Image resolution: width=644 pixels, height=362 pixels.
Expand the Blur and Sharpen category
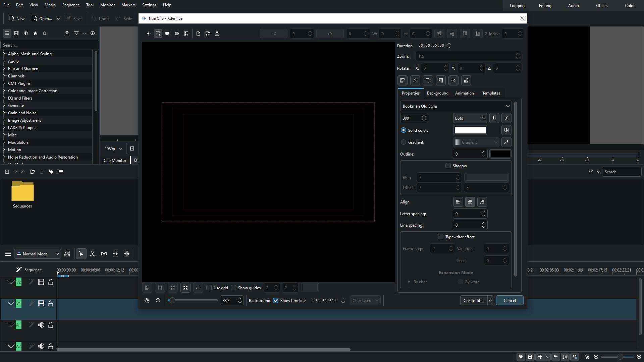pyautogui.click(x=4, y=69)
